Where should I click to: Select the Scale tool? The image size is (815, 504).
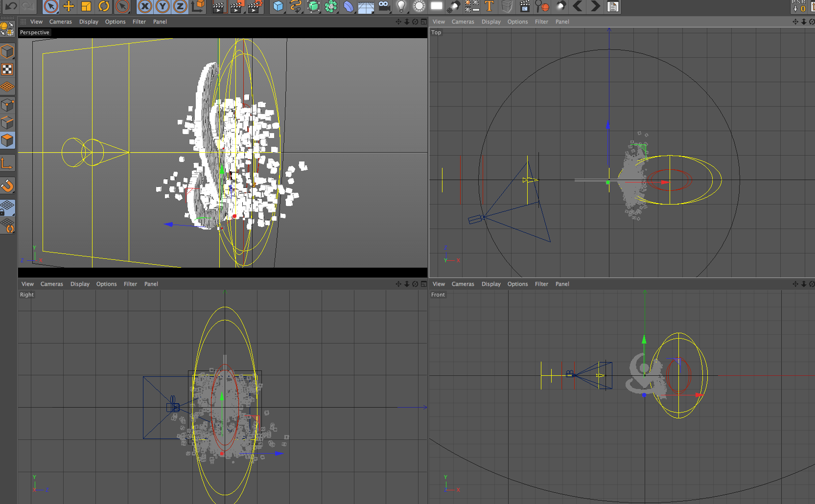tap(86, 6)
